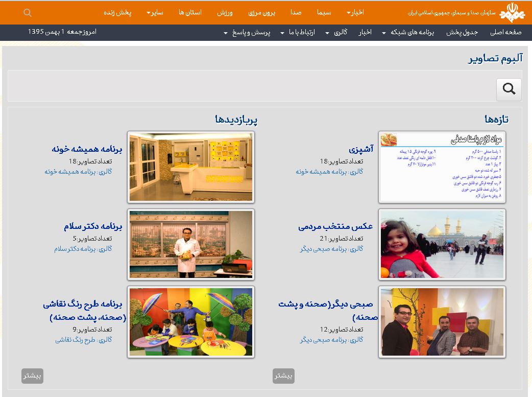
Task: Click تعداد تصاویر:21 text
Action: point(342,239)
